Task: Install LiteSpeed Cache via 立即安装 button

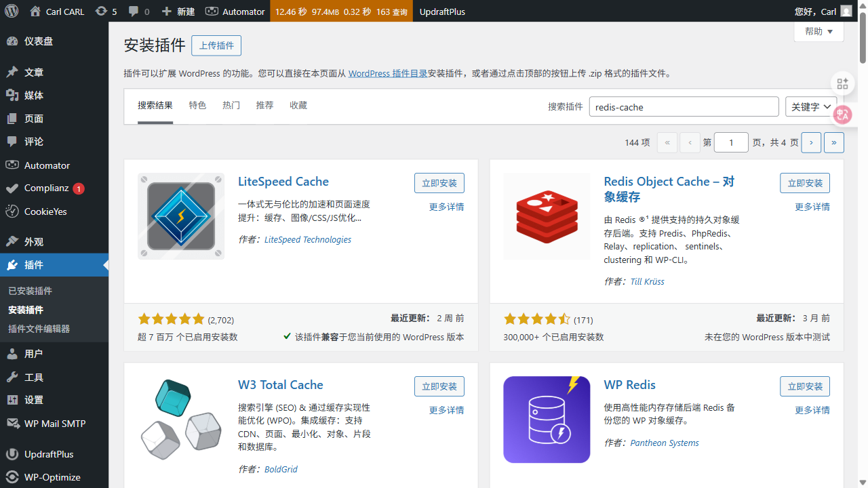Action: coord(439,182)
